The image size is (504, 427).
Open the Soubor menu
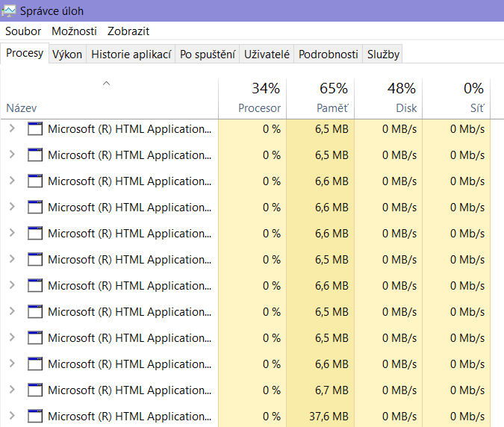[23, 31]
